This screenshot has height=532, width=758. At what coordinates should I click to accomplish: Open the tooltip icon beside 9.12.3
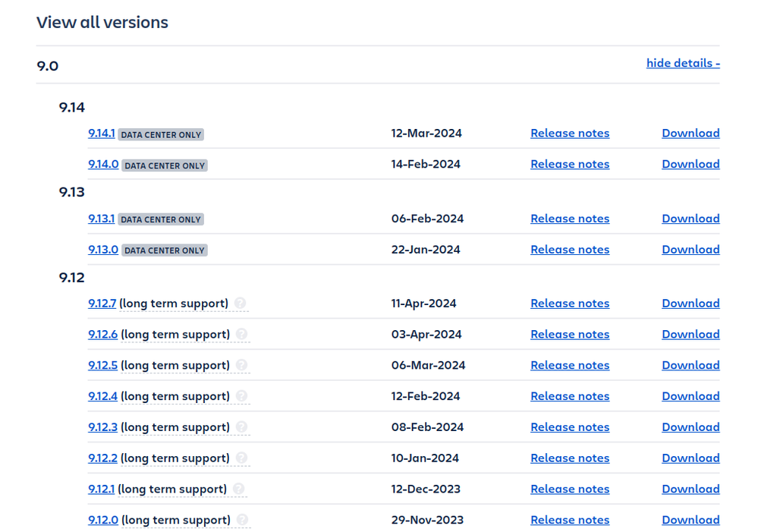pos(241,427)
